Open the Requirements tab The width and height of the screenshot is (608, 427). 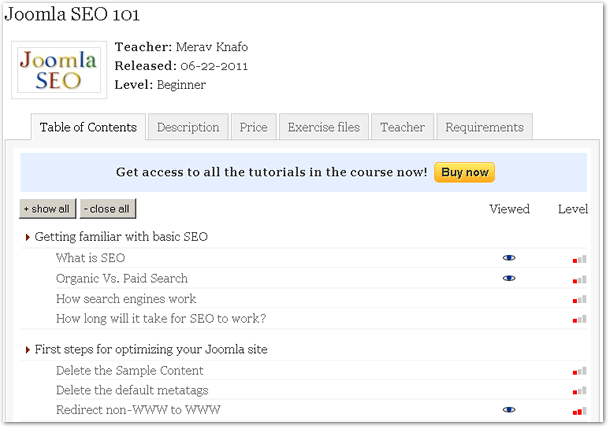485,127
